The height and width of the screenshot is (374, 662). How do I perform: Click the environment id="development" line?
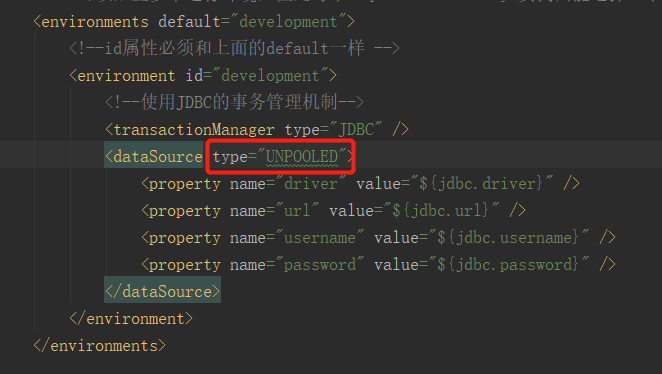tap(203, 76)
